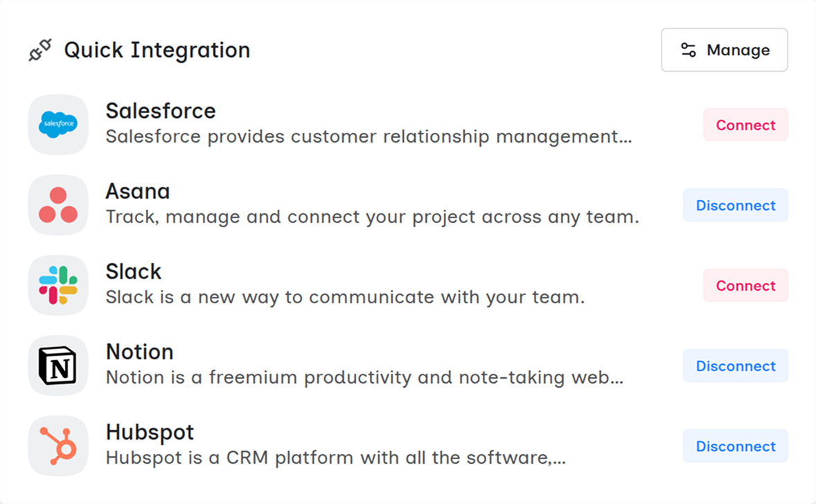The height and width of the screenshot is (504, 816).
Task: Click the Salesforce cloud logo icon
Action: point(58,125)
